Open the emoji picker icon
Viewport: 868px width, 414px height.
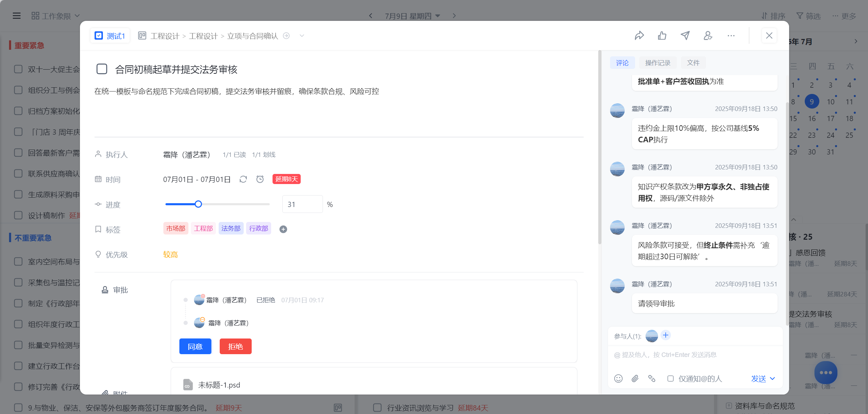[618, 379]
